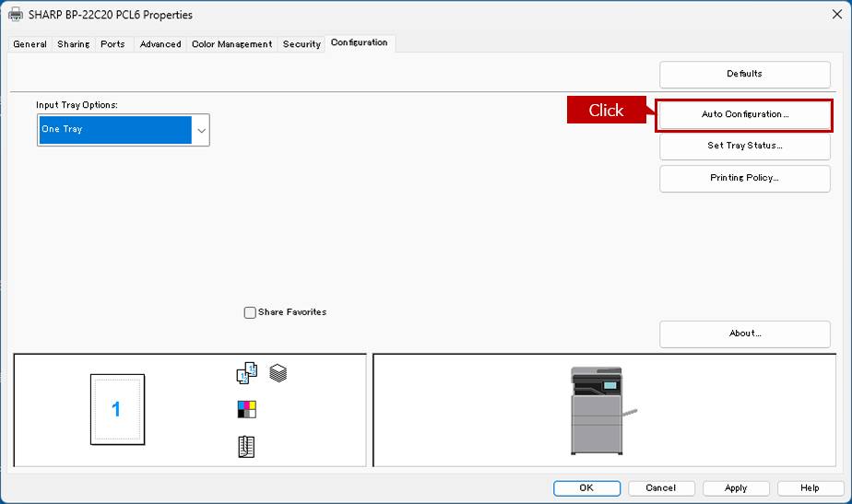Image resolution: width=852 pixels, height=504 pixels.
Task: Open Printing Policy settings
Action: 744,179
